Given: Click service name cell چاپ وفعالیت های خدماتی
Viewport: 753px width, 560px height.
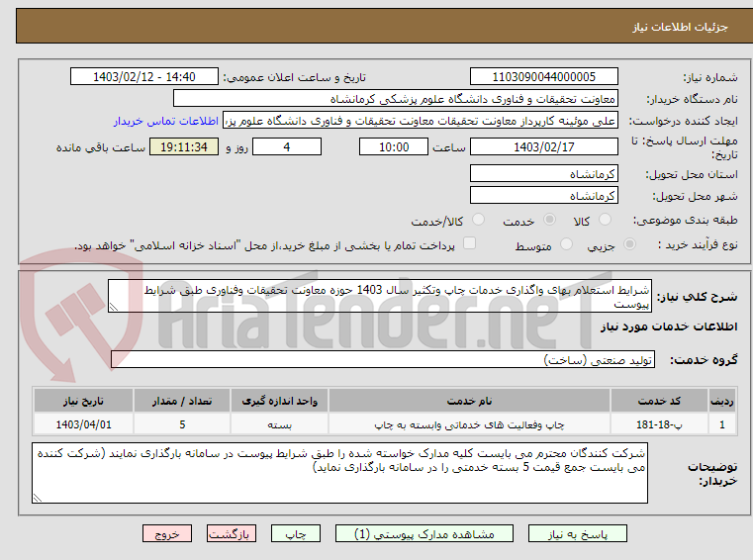Looking at the screenshot, I should click(469, 424).
